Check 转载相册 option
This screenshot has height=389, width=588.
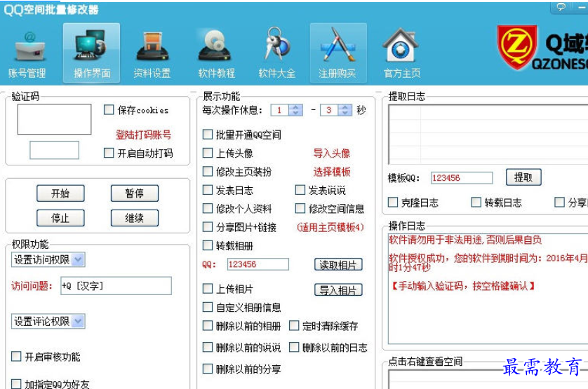tap(208, 245)
